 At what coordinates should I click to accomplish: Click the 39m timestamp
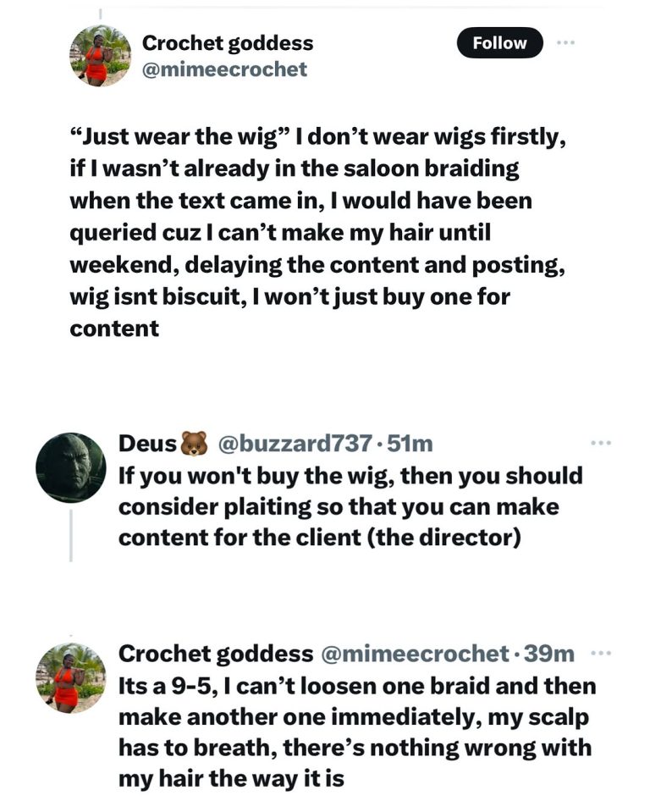coord(550,654)
